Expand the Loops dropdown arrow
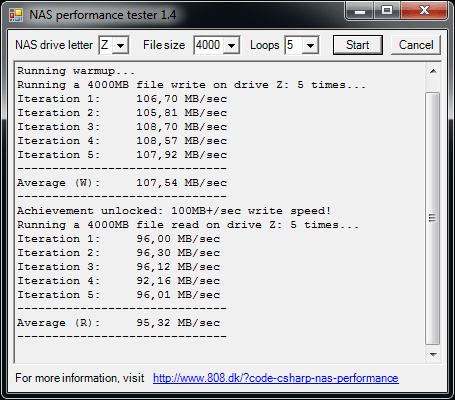Screen dimensions: 455x400 [310, 45]
